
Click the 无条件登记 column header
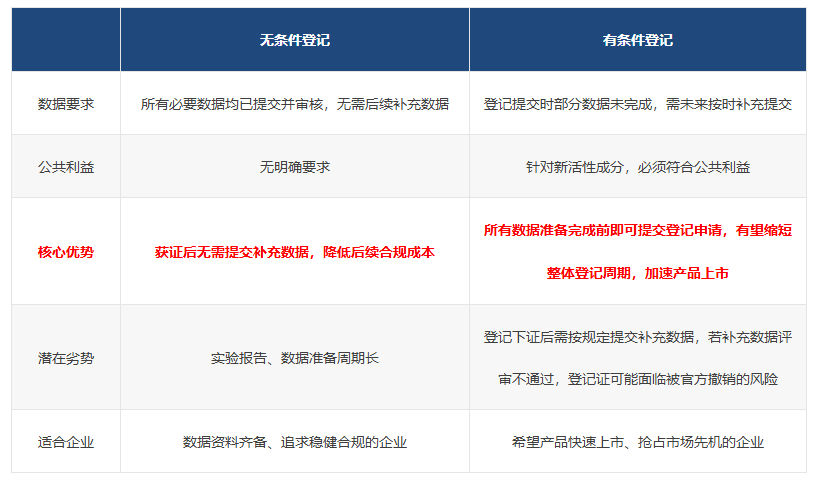pos(294,40)
